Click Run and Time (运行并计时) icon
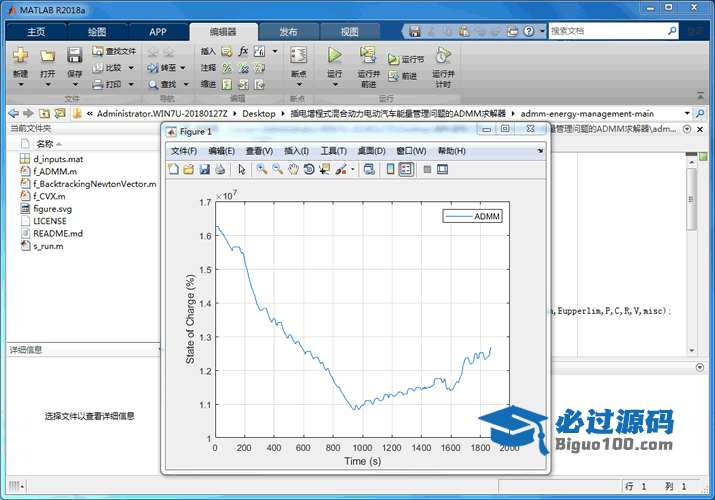Viewport: 715px width, 500px height. click(443, 55)
